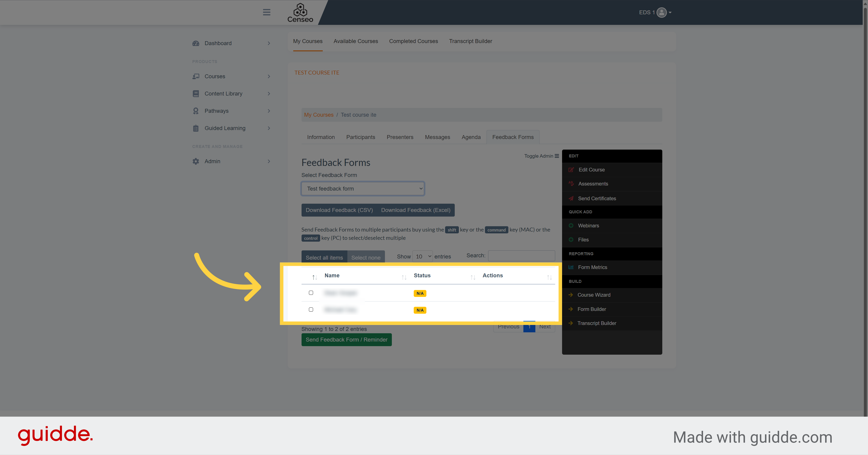Click the Admin gear icon
The height and width of the screenshot is (455, 868).
coord(196,162)
